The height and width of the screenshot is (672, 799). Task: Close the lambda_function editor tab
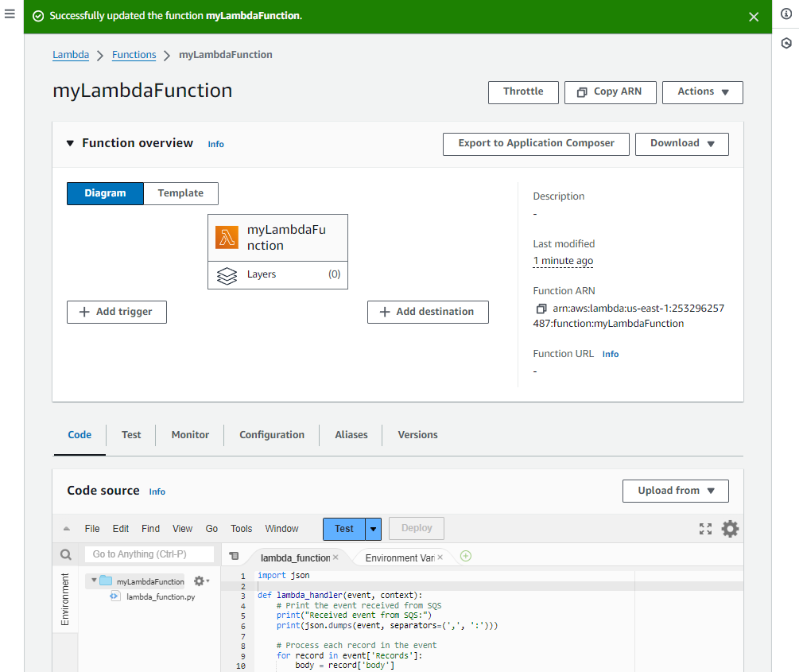click(336, 557)
